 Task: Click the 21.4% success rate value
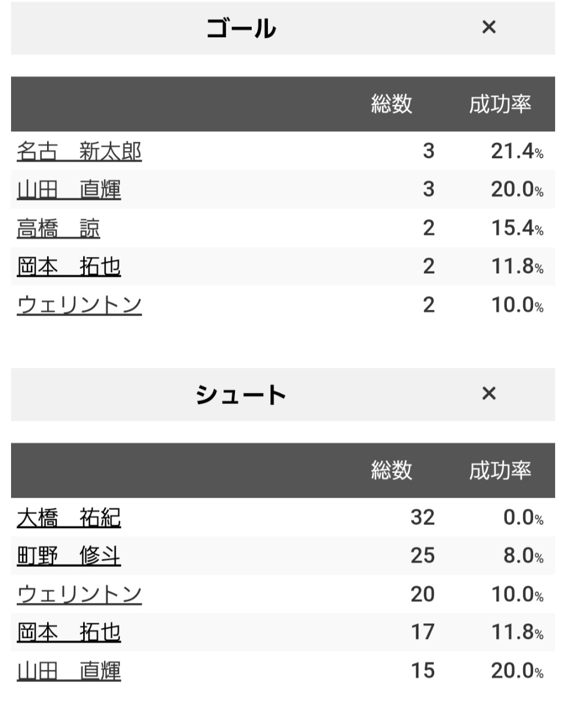pos(517,151)
